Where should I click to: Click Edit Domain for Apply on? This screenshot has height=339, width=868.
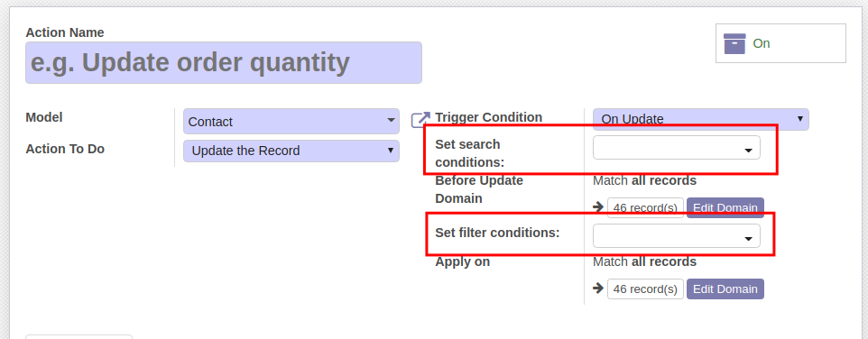coord(725,289)
